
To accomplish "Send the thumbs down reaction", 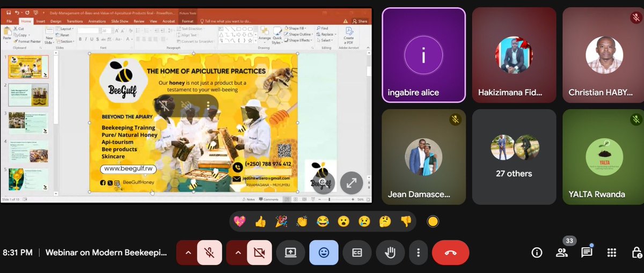I will pos(406,221).
